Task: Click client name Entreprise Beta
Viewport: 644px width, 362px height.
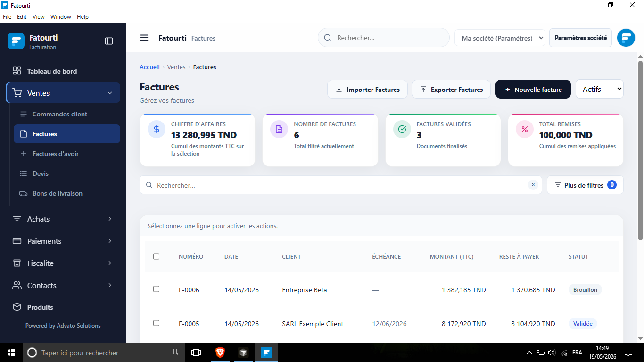Action: point(305,290)
